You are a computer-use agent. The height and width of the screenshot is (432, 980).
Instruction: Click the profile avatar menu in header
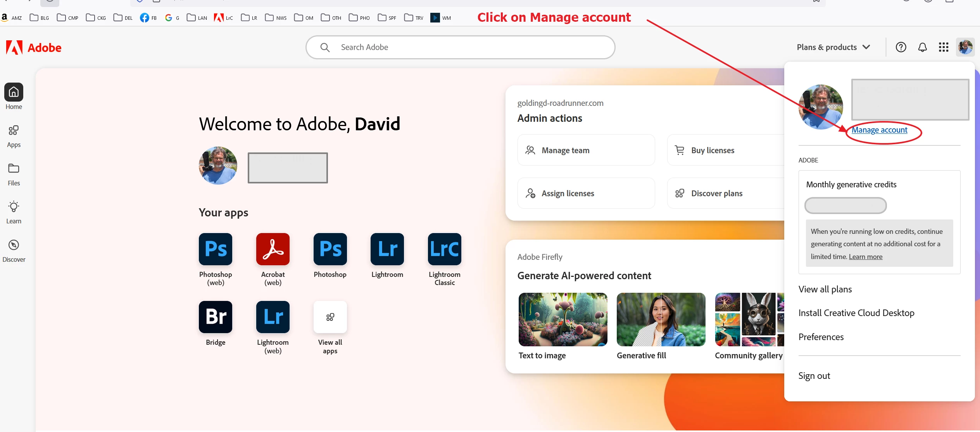(x=965, y=47)
